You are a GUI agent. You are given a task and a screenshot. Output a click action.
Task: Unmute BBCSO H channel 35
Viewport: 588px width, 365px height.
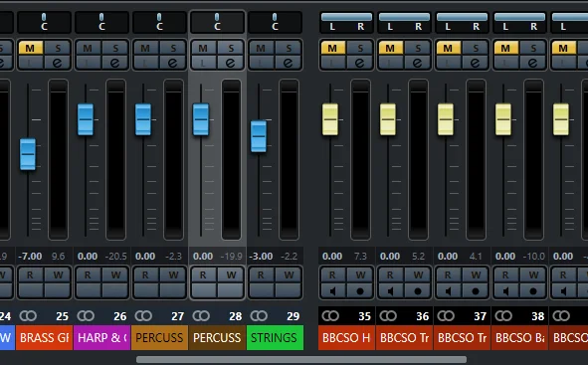(x=333, y=48)
